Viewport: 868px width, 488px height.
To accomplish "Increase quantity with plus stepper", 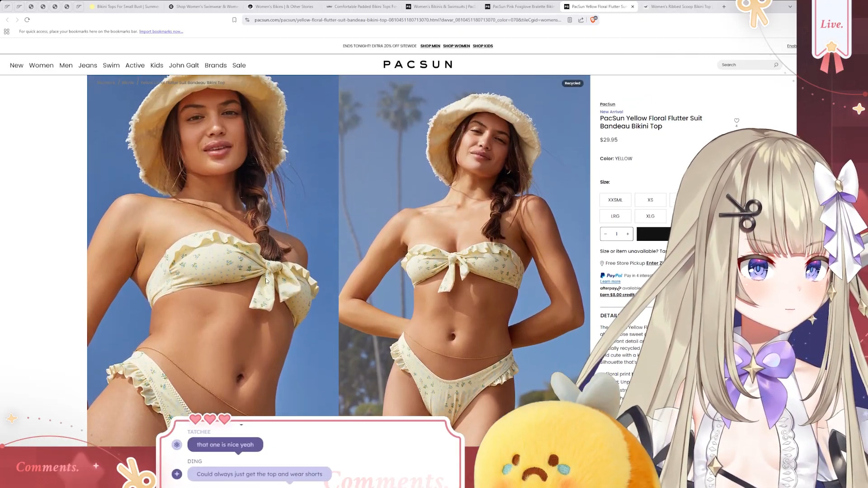I will 627,234.
